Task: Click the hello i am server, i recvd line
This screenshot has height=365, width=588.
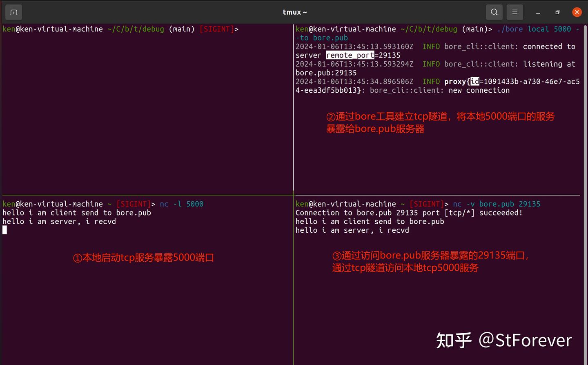Action: click(59, 221)
